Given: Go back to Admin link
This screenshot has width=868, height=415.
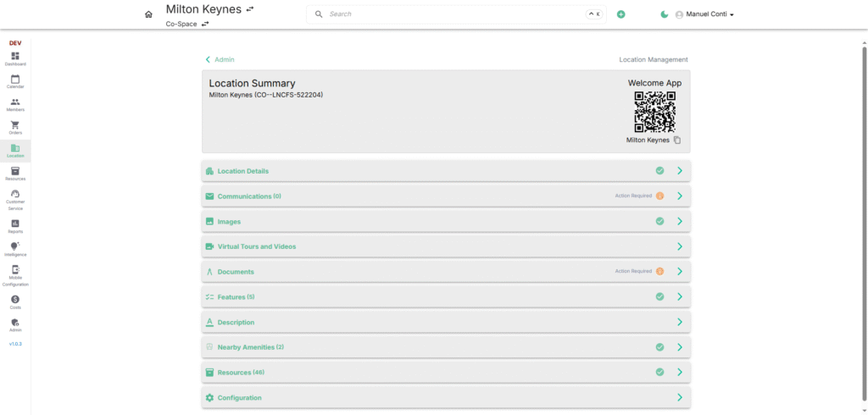Looking at the screenshot, I should [x=220, y=59].
